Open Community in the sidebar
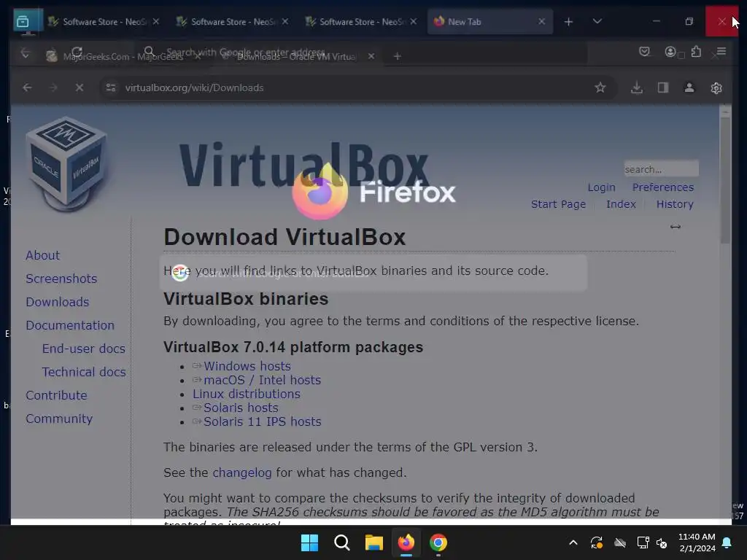 pyautogui.click(x=59, y=419)
